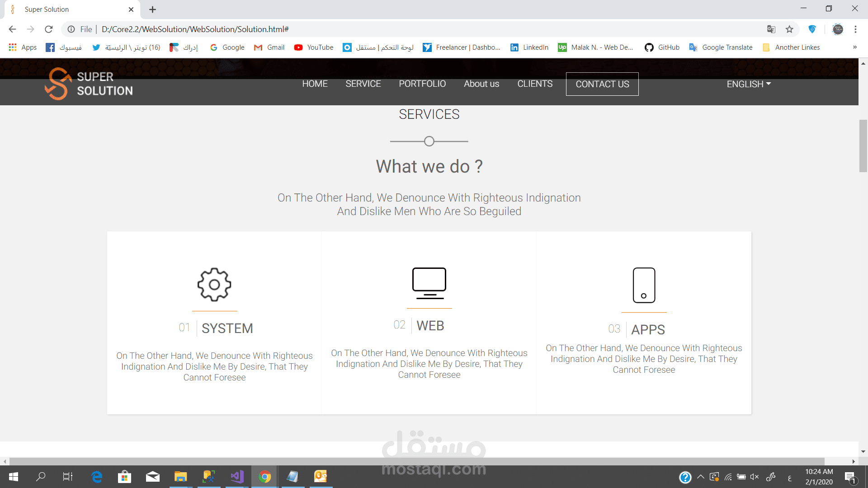Image resolution: width=868 pixels, height=488 pixels.
Task: Open the GitHub bookmark
Action: pyautogui.click(x=662, y=47)
